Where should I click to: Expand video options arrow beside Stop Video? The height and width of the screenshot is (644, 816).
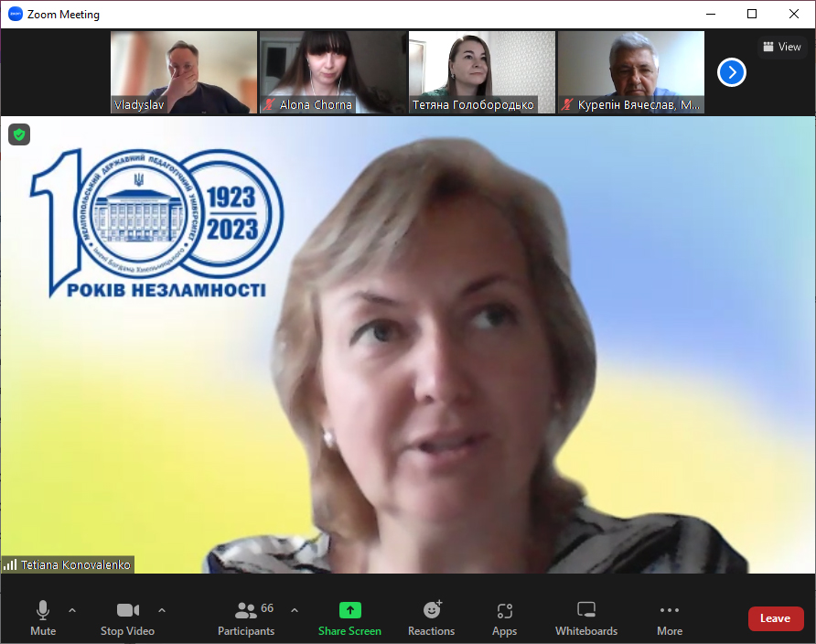click(x=162, y=610)
